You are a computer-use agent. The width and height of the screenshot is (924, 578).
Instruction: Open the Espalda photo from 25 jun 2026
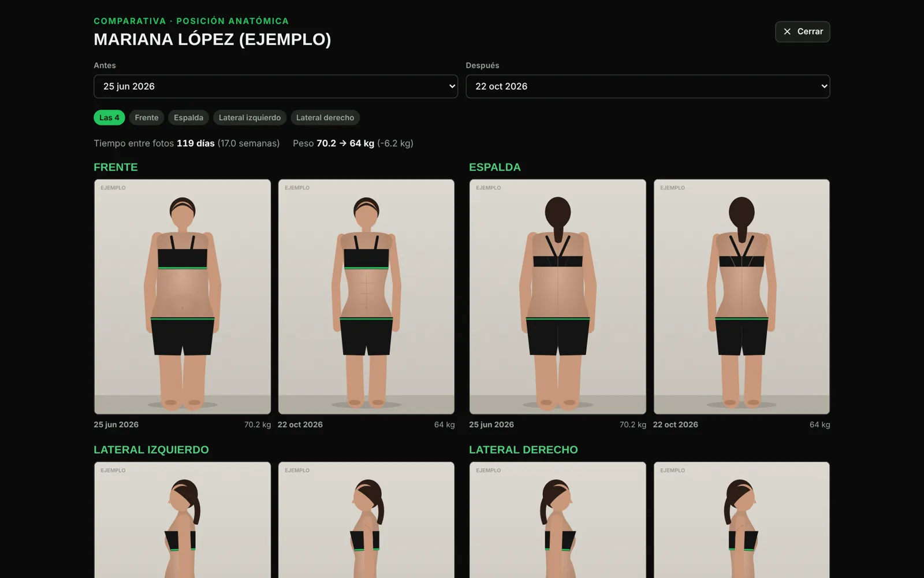coord(558,297)
